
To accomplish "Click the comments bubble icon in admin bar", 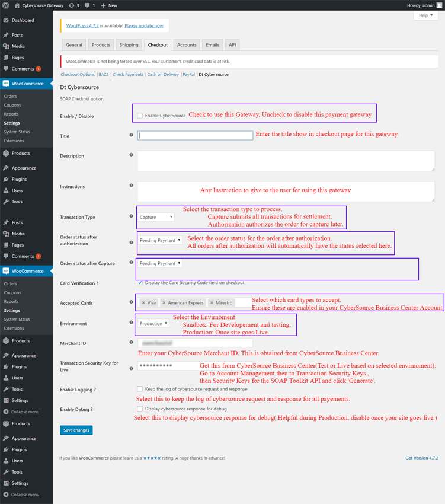I will 87,5.
